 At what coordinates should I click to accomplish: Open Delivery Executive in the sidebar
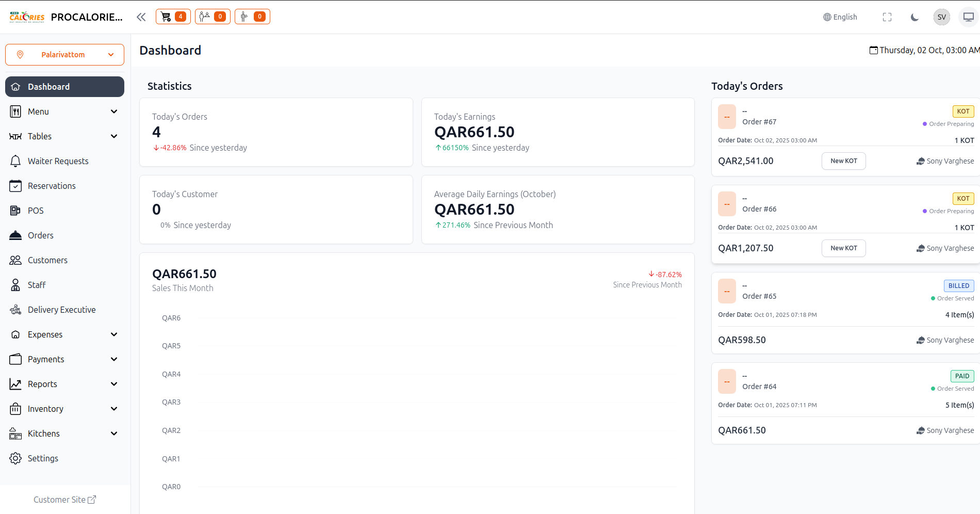coord(61,310)
